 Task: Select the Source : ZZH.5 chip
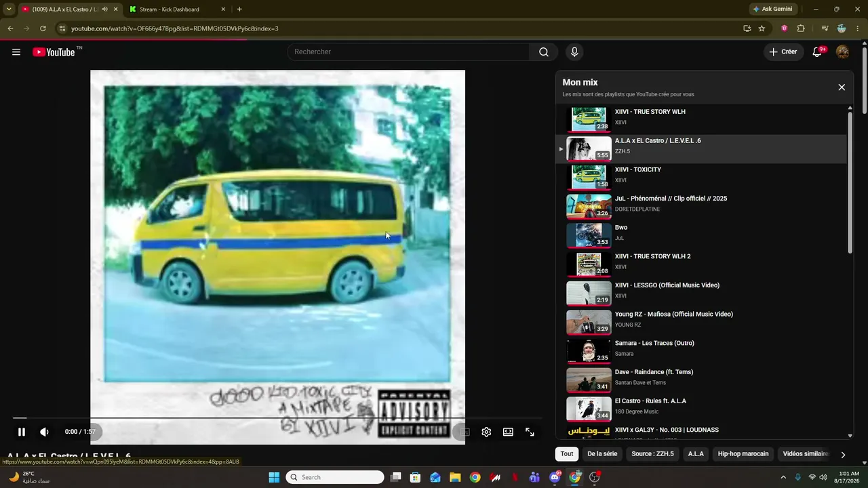click(652, 454)
